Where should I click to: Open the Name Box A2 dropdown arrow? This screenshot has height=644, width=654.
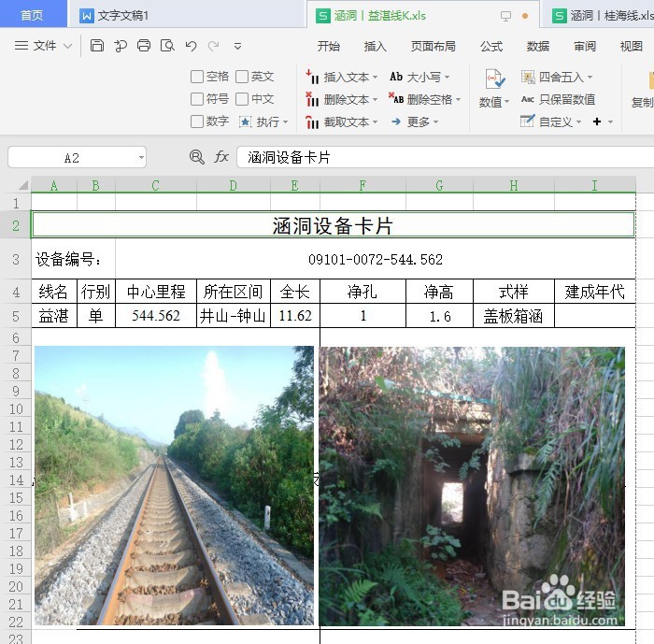tap(141, 158)
